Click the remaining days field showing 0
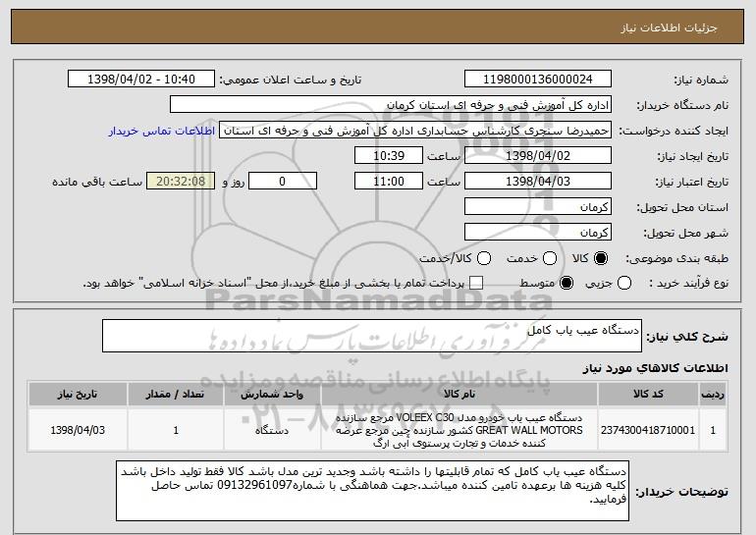The width and height of the screenshot is (756, 535). (x=283, y=182)
